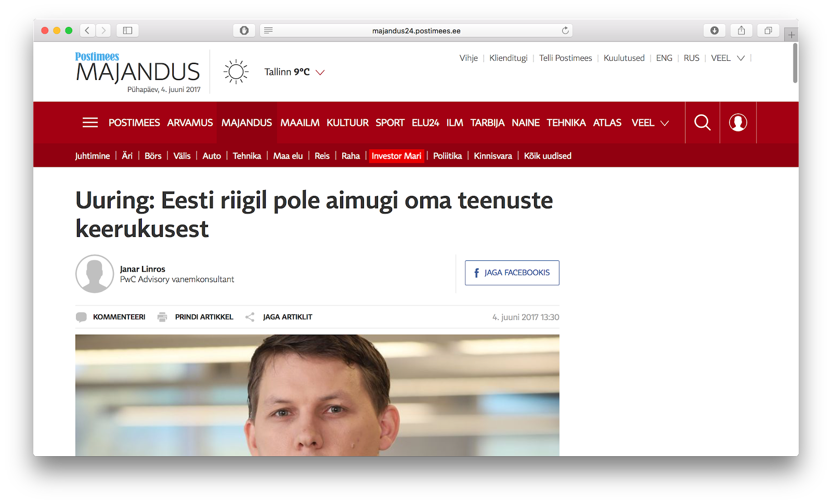The height and width of the screenshot is (504, 832).
Task: Open the TARBIJA section
Action: pyautogui.click(x=487, y=123)
